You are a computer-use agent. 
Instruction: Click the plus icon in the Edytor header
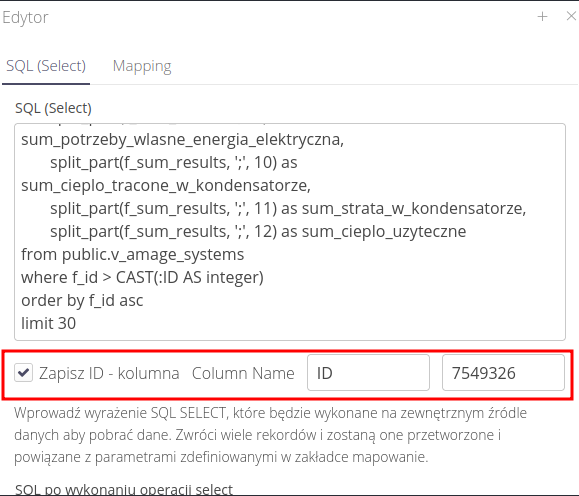pos(542,16)
